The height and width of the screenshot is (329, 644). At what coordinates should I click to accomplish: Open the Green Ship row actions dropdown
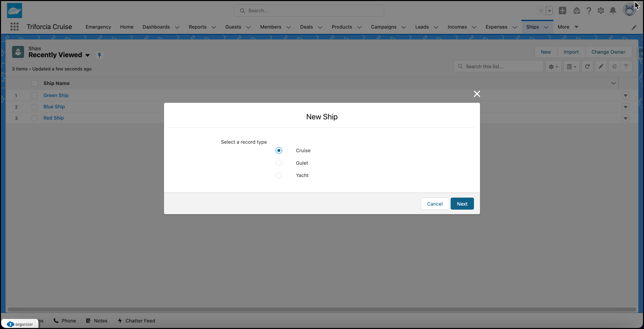(x=625, y=95)
